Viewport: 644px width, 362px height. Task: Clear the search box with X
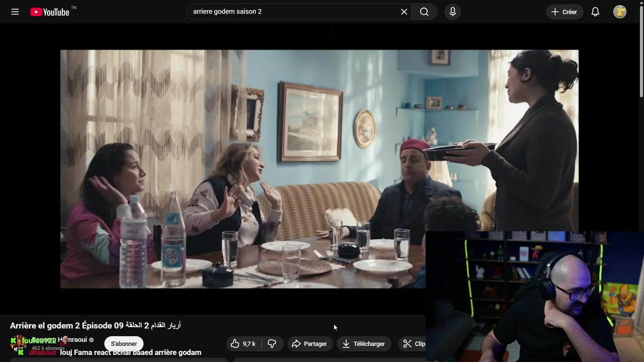pos(404,12)
